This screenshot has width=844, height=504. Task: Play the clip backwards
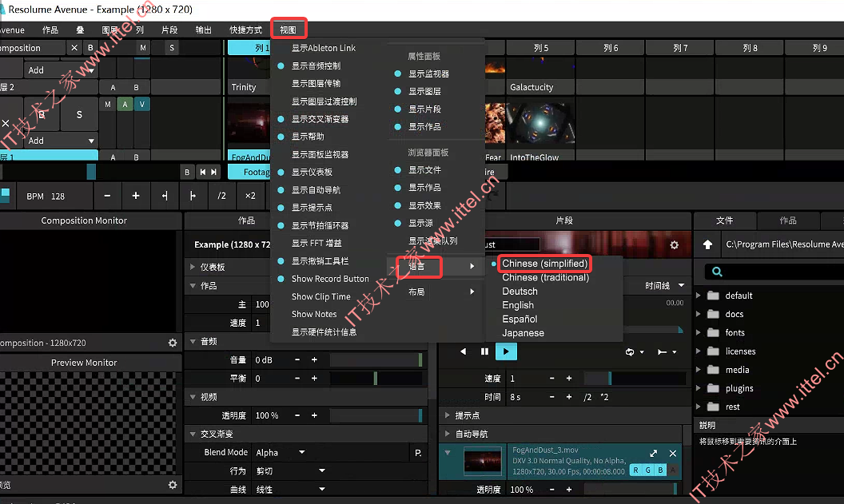[464, 351]
